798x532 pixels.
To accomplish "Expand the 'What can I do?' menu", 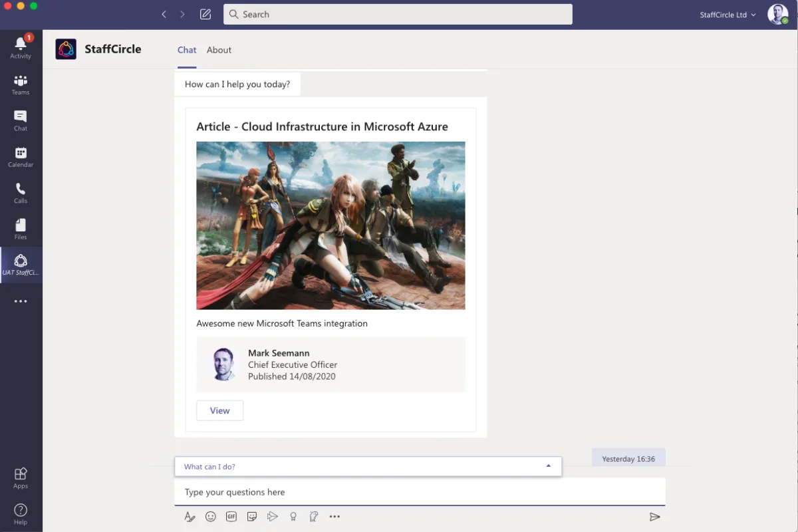I will click(368, 466).
